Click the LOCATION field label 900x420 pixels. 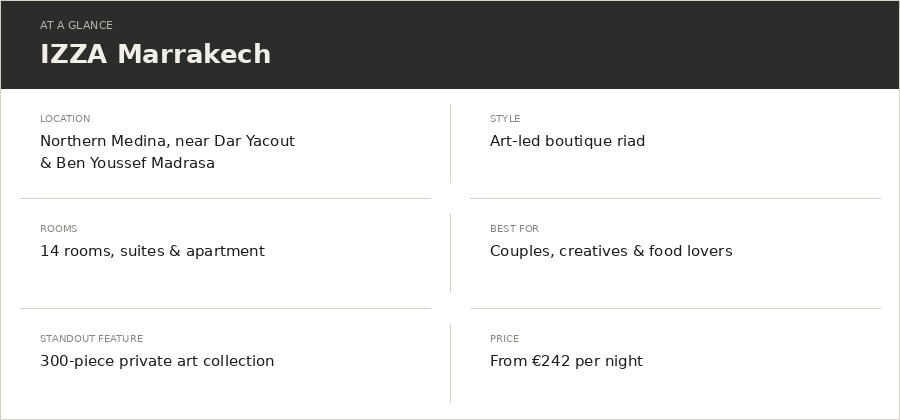pyautogui.click(x=65, y=119)
